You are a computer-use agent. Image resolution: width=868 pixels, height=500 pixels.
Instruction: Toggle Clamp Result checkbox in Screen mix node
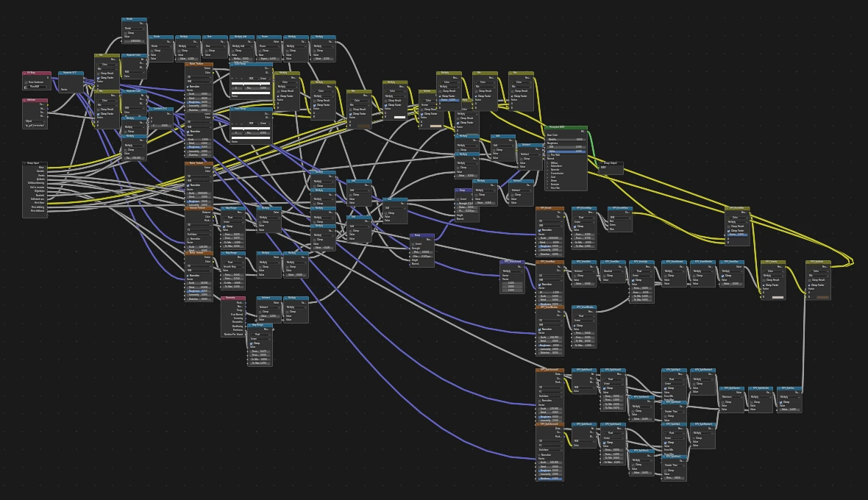click(x=421, y=110)
